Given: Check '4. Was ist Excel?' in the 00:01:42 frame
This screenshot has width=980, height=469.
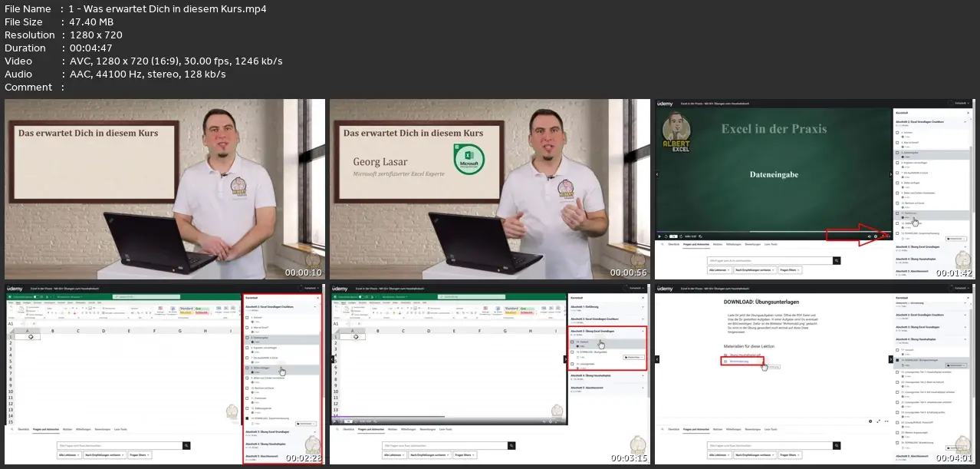Looking at the screenshot, I should tap(897, 143).
